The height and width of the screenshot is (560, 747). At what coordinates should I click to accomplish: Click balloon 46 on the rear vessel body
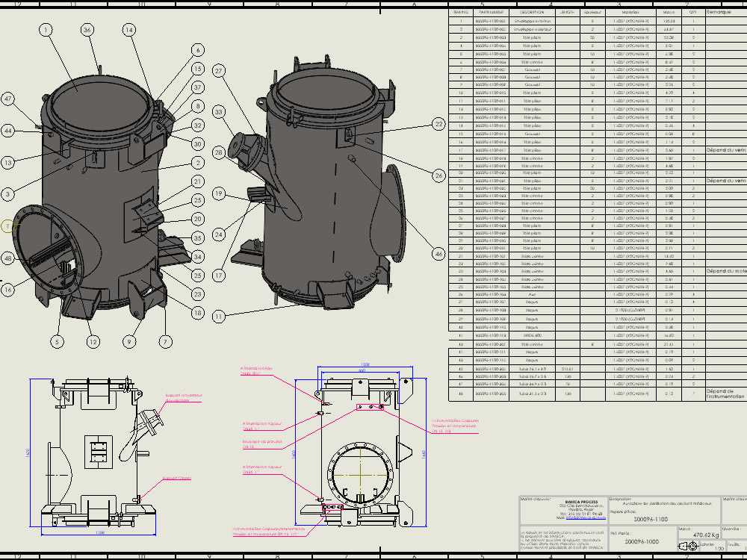(437, 254)
